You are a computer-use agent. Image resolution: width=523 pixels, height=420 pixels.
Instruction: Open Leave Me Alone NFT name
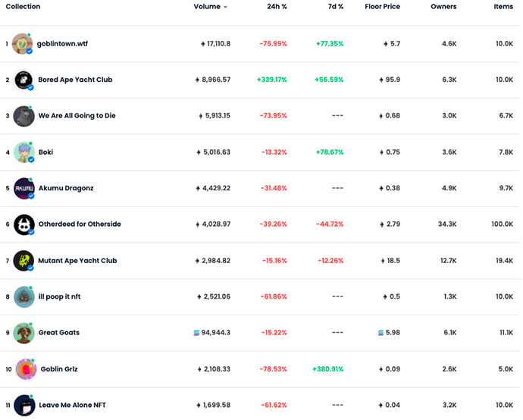click(72, 405)
